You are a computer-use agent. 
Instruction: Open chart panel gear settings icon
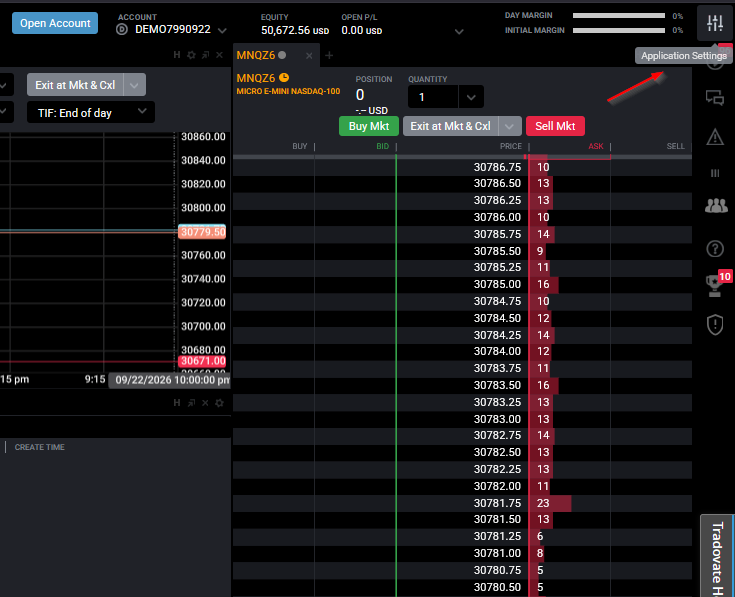191,55
